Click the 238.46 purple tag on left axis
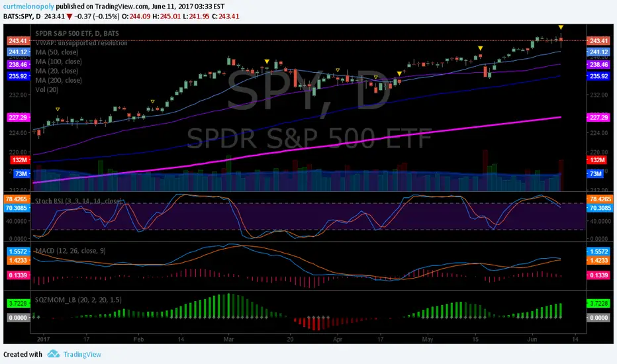Viewport: 617px width, 364px height. pos(18,65)
